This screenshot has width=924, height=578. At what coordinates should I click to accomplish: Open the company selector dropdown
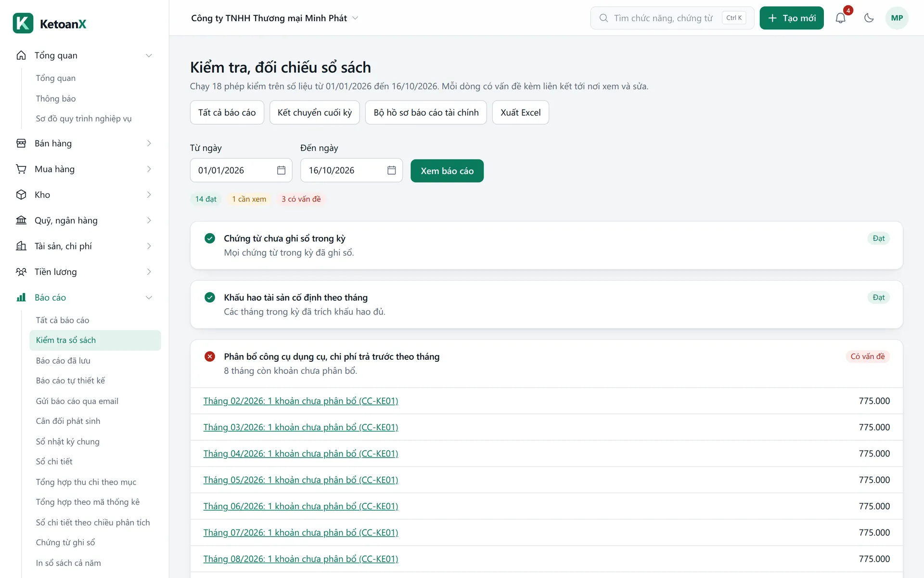(x=275, y=18)
